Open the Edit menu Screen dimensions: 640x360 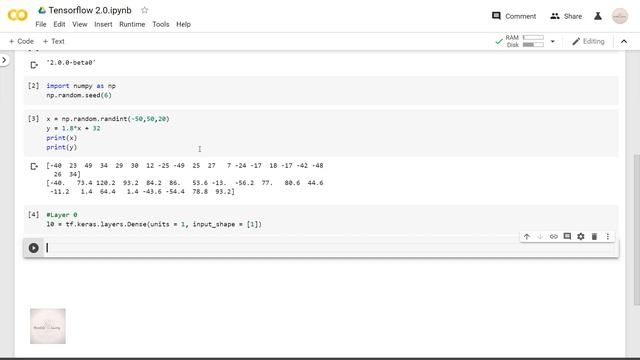tap(59, 24)
